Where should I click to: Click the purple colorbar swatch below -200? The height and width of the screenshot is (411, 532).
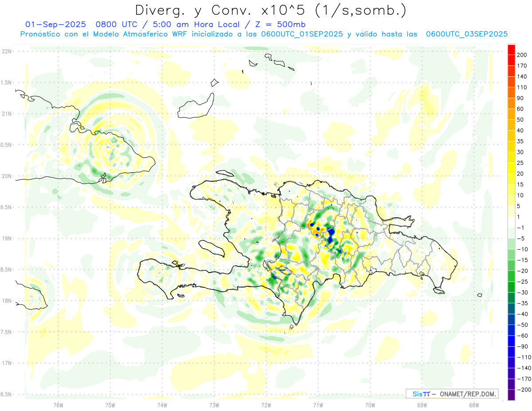511,395
